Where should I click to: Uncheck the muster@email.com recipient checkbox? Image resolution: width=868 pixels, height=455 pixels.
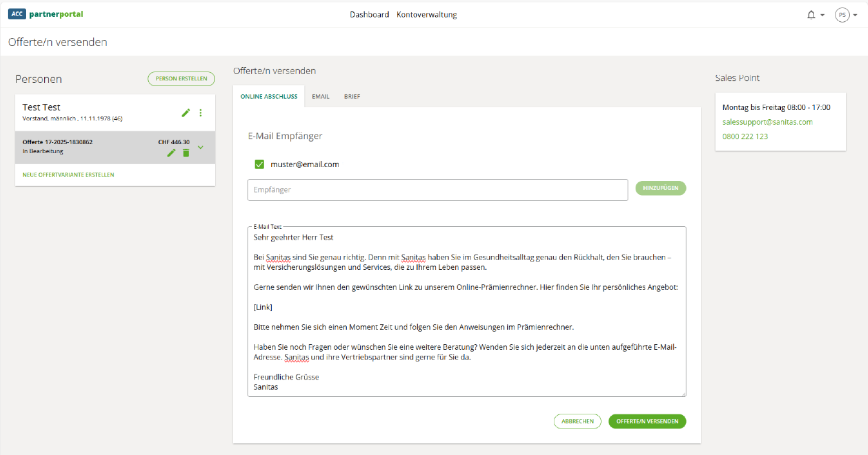click(x=259, y=164)
